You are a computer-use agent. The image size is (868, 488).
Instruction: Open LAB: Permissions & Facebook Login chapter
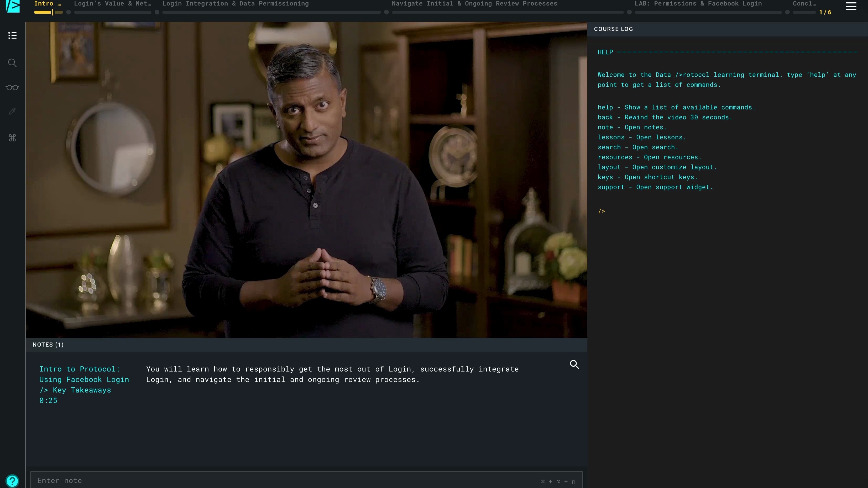[698, 4]
